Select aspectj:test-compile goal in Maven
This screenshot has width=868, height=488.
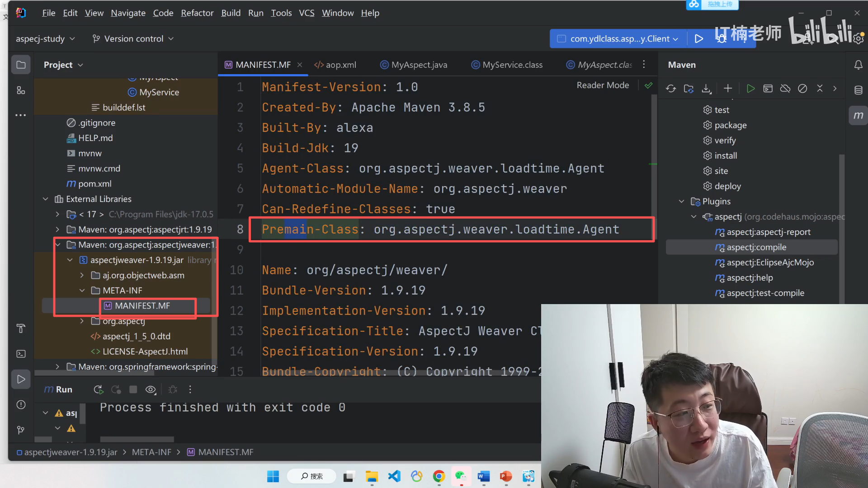pos(765,293)
